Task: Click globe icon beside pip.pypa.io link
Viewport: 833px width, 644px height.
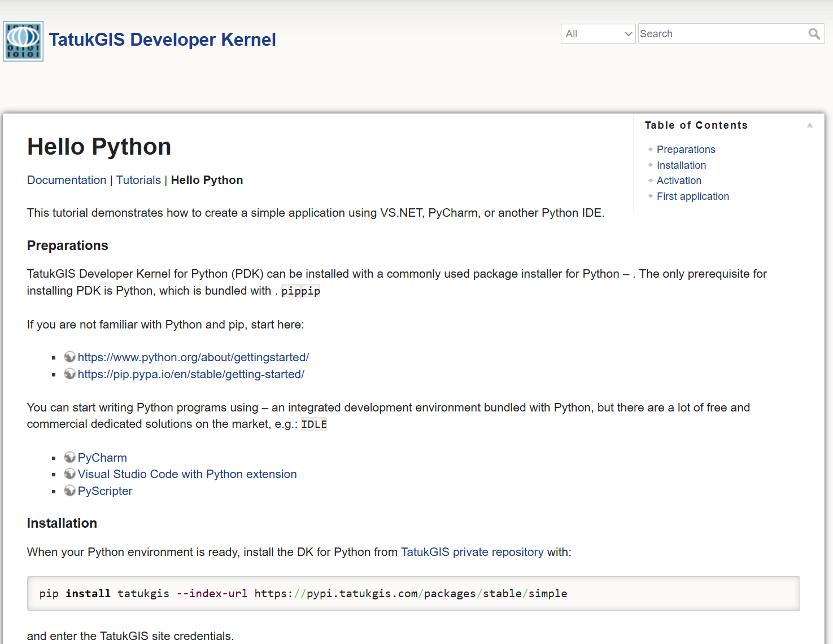Action: coord(70,374)
